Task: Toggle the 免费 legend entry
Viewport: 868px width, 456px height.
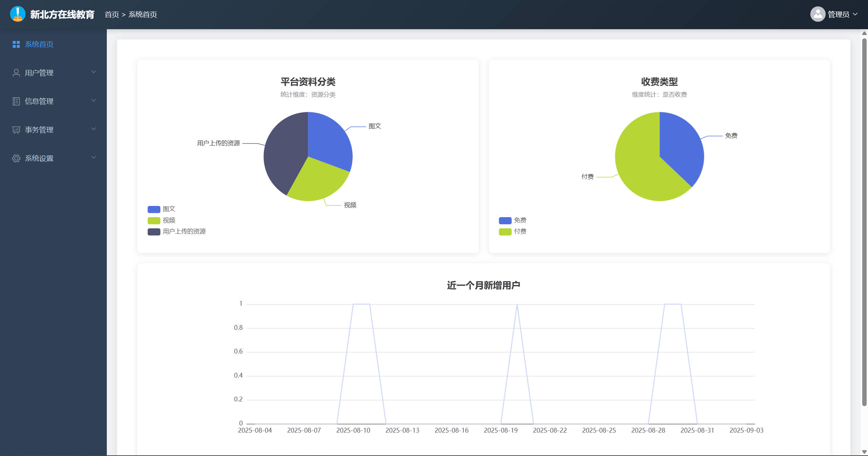Action: point(513,221)
